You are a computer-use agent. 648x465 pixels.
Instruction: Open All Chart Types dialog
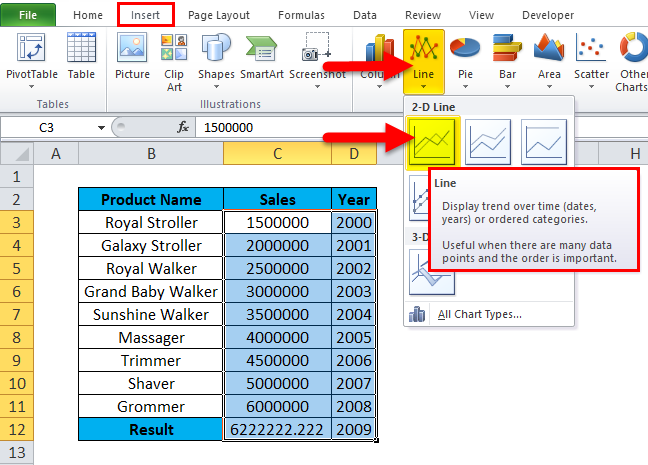coord(479,315)
